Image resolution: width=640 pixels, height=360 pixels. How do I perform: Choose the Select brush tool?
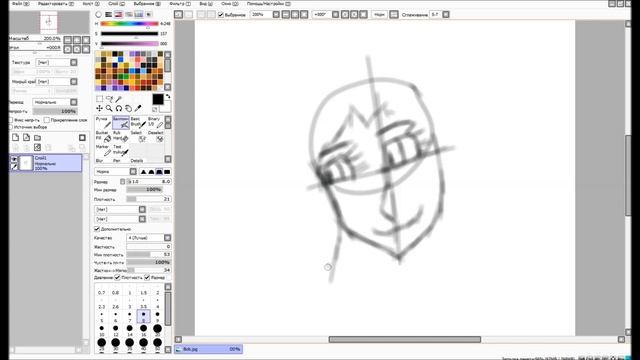pyautogui.click(x=138, y=136)
